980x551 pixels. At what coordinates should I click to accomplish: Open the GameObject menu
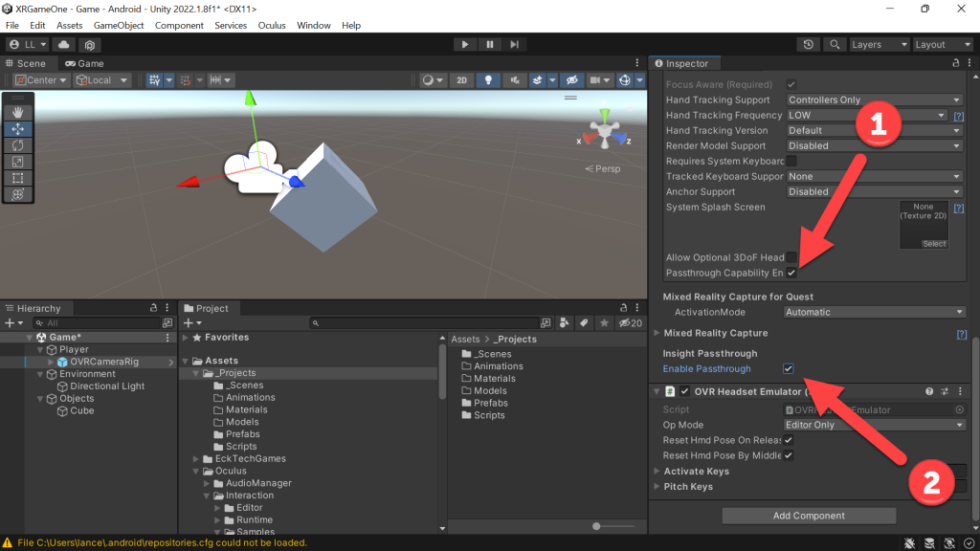point(119,26)
